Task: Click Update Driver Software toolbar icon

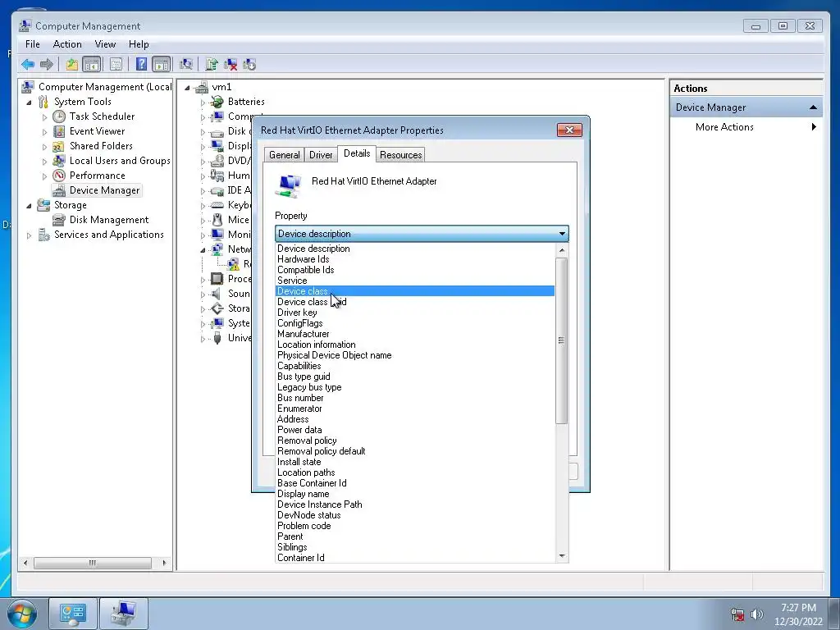Action: pyautogui.click(x=212, y=65)
